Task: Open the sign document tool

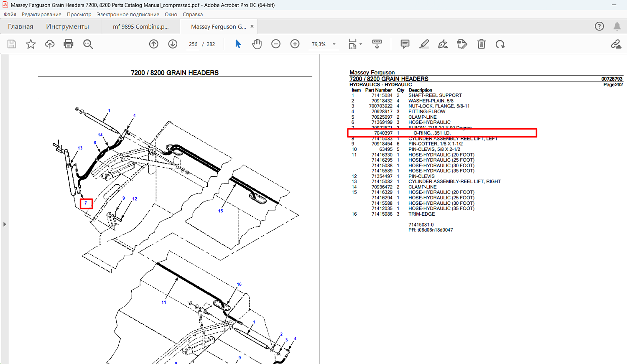Action: point(443,44)
